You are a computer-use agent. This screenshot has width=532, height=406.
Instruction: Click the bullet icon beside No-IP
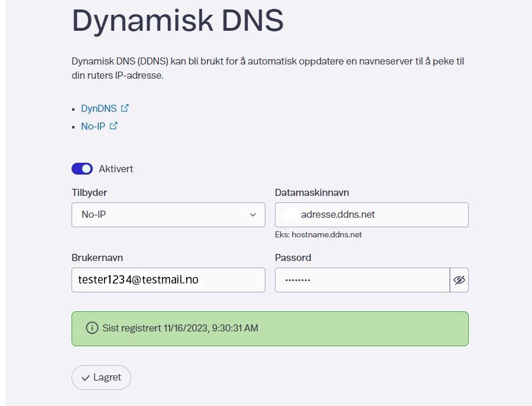pos(74,127)
